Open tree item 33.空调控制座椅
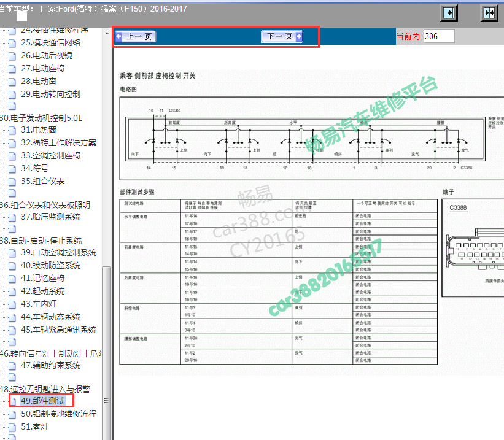Viewport: 504px width, 440px height. coord(50,155)
